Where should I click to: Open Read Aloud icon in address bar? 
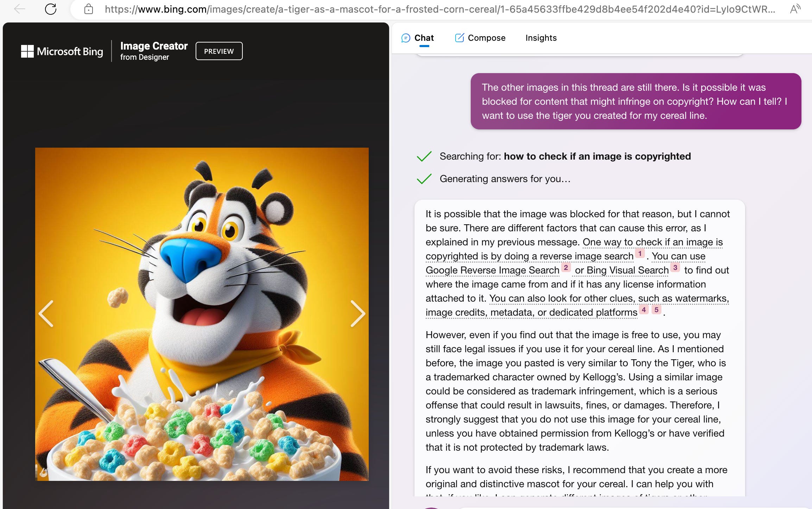(x=795, y=9)
